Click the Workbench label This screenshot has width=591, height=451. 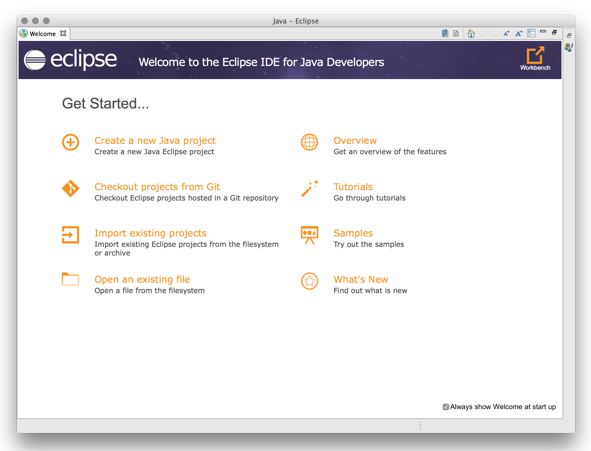pyautogui.click(x=535, y=68)
